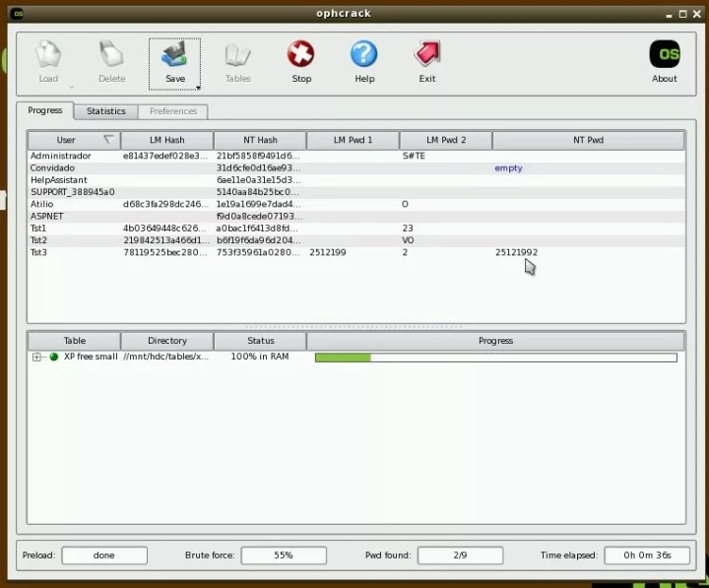Image resolution: width=709 pixels, height=588 pixels.
Task: Switch to the Statistics tab
Action: click(x=106, y=111)
